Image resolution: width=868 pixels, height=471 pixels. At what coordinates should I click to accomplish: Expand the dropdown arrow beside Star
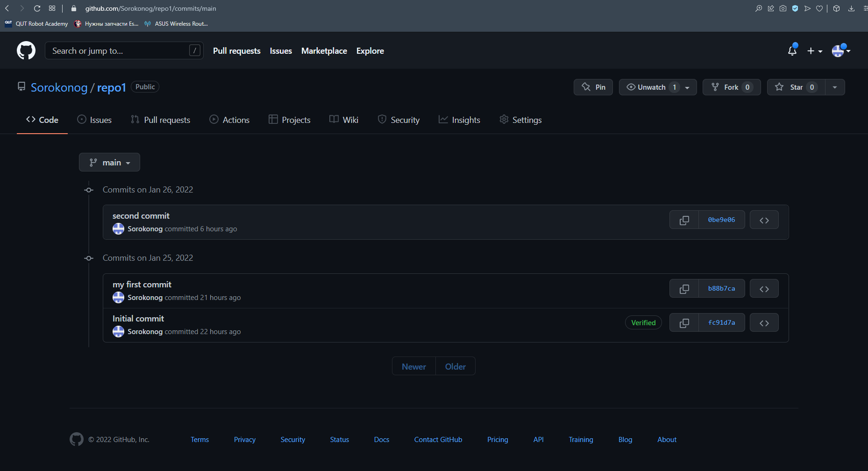coord(835,87)
